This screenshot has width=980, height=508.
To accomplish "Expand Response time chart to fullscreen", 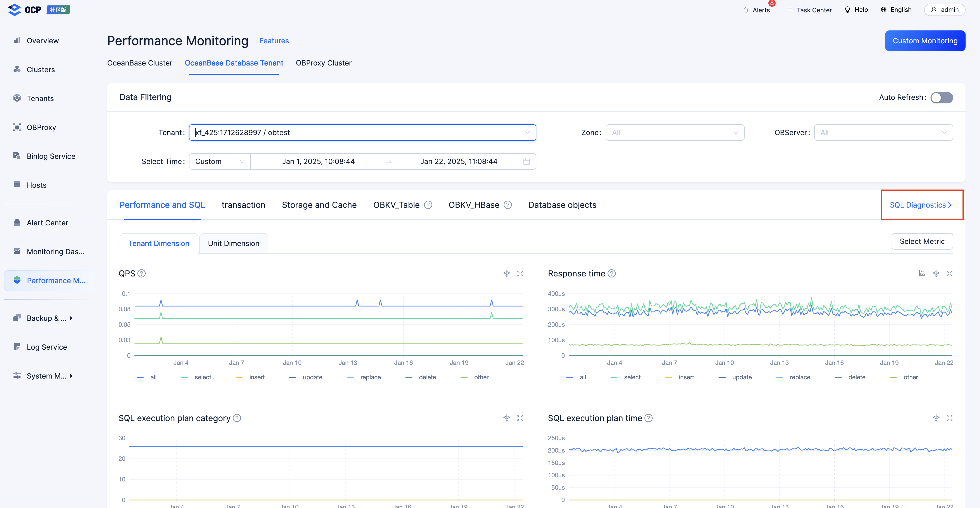I will click(950, 273).
